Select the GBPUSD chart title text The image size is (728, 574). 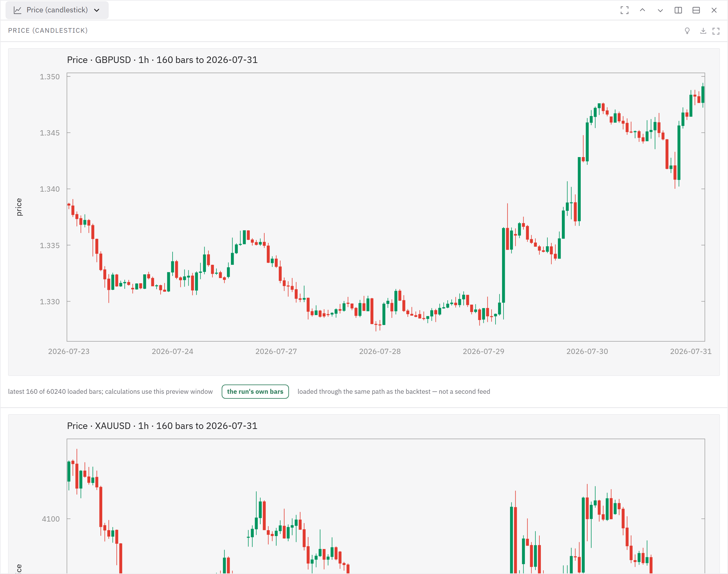pyautogui.click(x=162, y=60)
